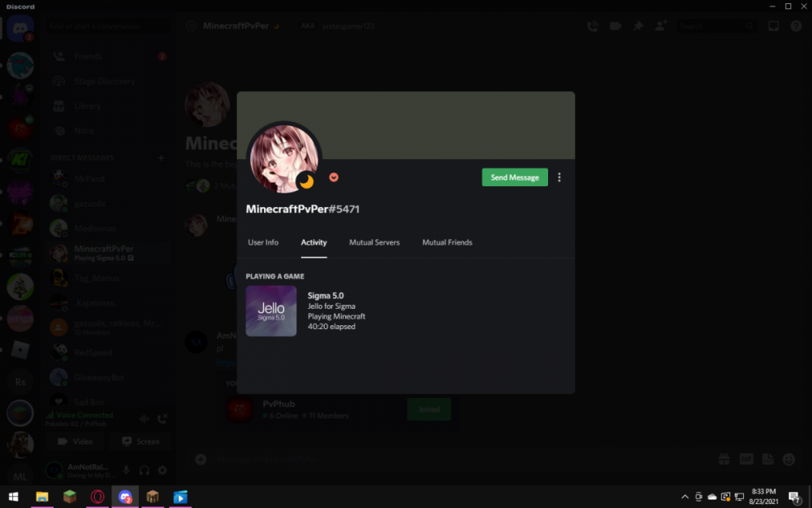Show hidden system tray icons
812x508 pixels.
685,497
